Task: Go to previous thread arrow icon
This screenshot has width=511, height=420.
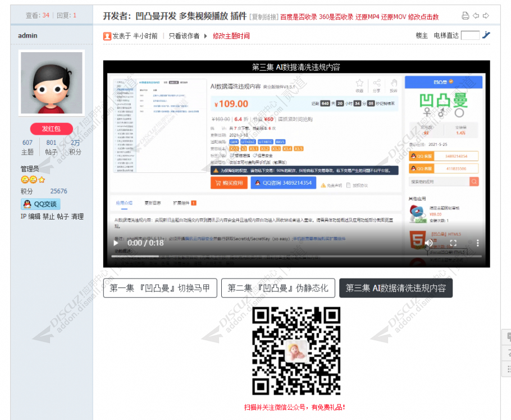Action: (x=476, y=15)
